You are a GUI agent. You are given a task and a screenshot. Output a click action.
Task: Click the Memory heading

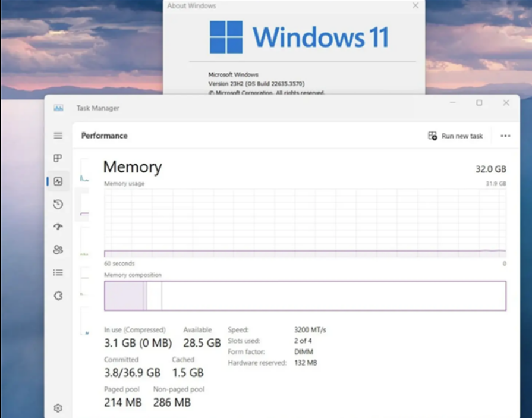(133, 167)
